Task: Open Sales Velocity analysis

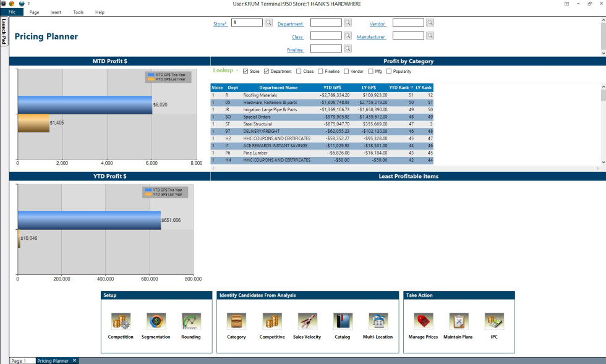Action: tap(307, 321)
